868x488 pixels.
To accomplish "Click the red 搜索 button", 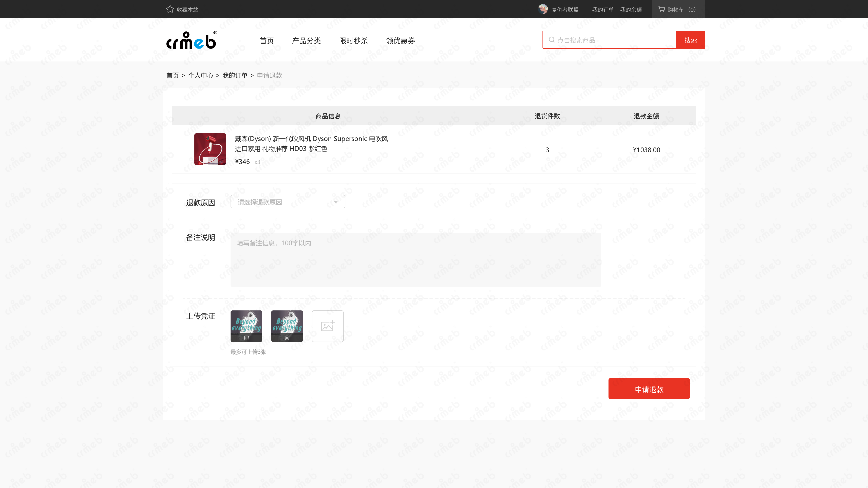I will tap(690, 40).
